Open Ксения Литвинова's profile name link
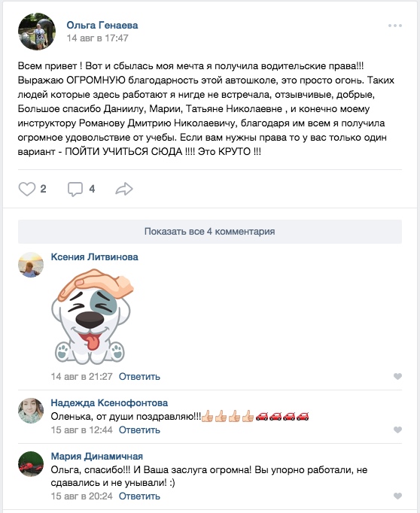This screenshot has width=420, height=513. click(x=94, y=257)
